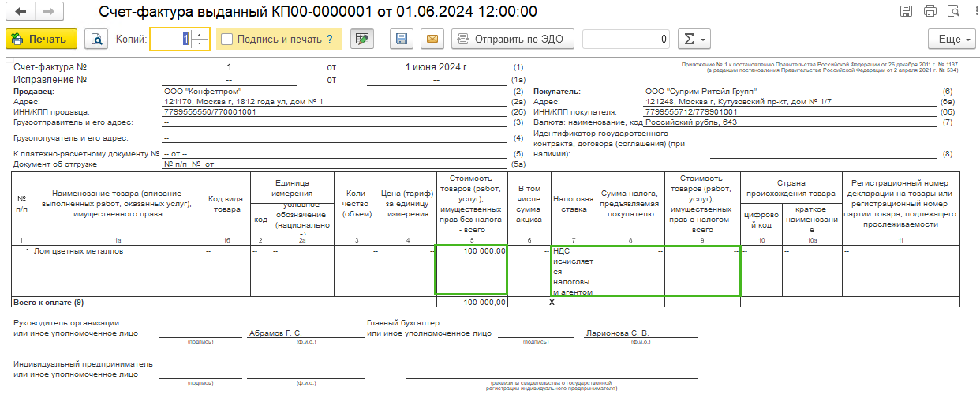Open the Еще menu
Screen dimensions: 980x395
(951, 39)
